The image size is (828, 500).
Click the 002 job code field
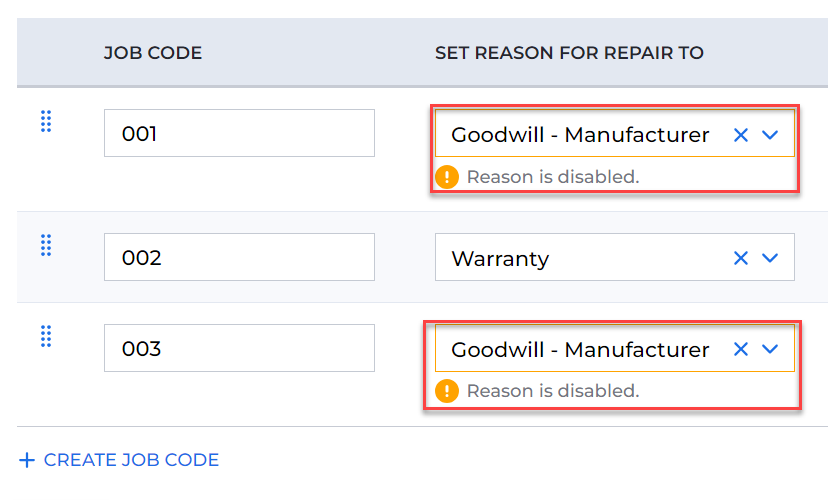point(239,257)
